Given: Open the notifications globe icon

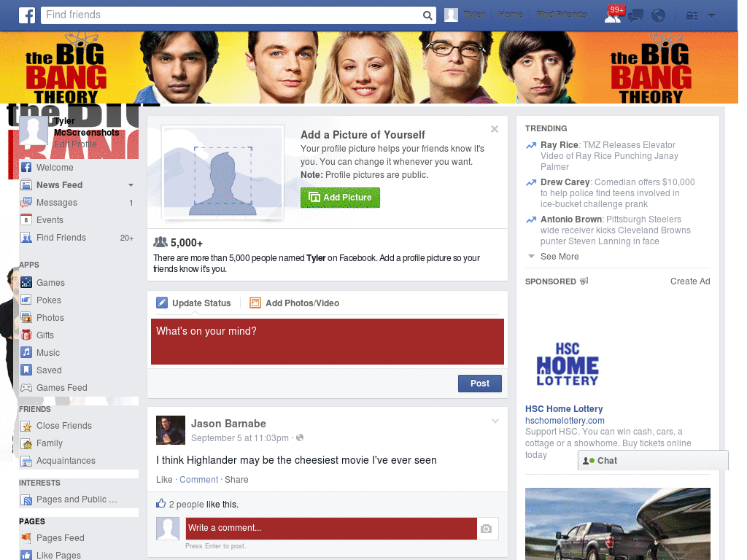Looking at the screenshot, I should point(659,16).
